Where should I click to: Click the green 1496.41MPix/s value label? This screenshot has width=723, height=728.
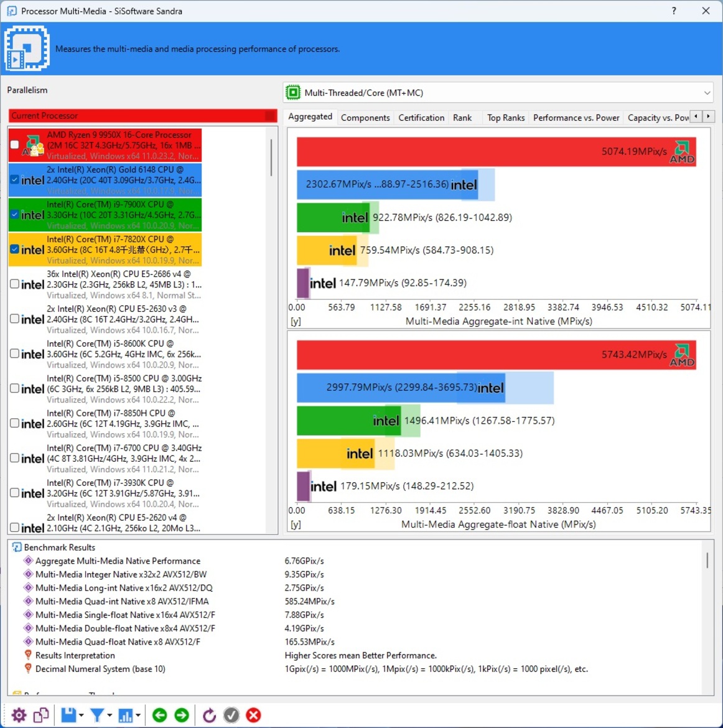(x=479, y=421)
